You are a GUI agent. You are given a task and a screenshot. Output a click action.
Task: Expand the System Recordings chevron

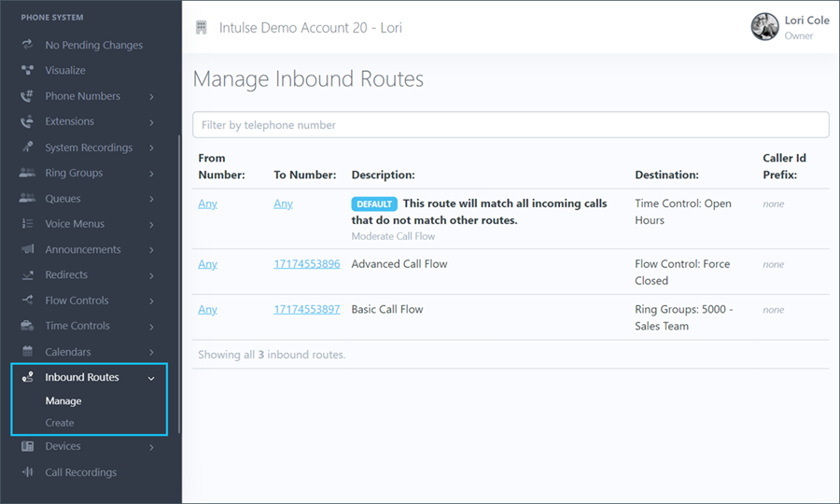(151, 147)
